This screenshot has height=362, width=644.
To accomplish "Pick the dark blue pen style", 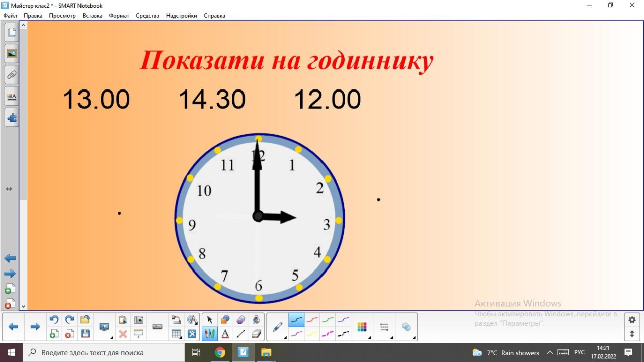I will pos(296,320).
